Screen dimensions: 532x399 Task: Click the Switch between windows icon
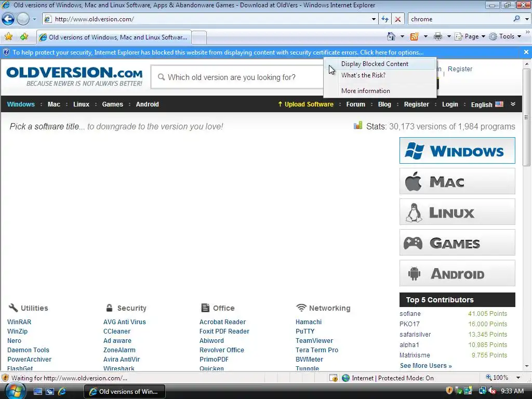click(50, 392)
